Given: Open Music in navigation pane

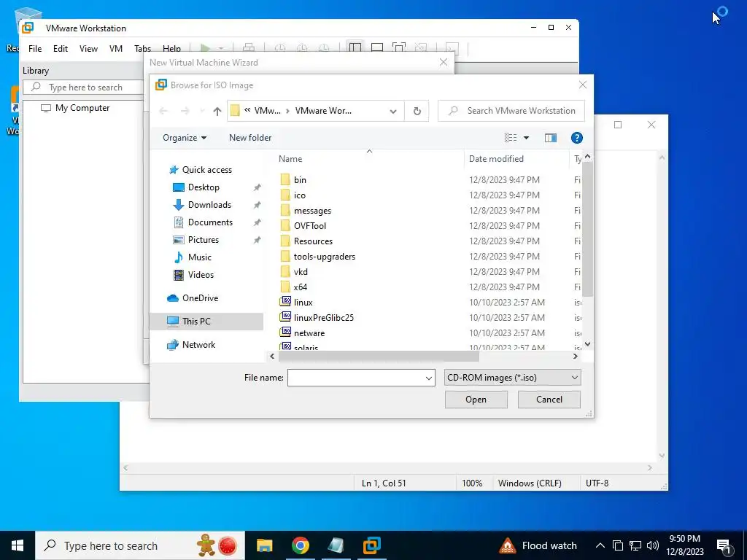Looking at the screenshot, I should pyautogui.click(x=199, y=257).
